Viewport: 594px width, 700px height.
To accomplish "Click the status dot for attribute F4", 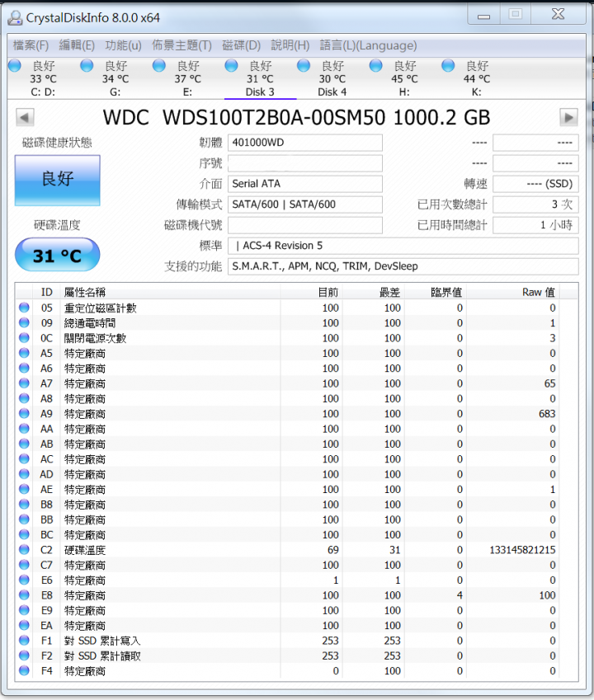I will pyautogui.click(x=24, y=670).
